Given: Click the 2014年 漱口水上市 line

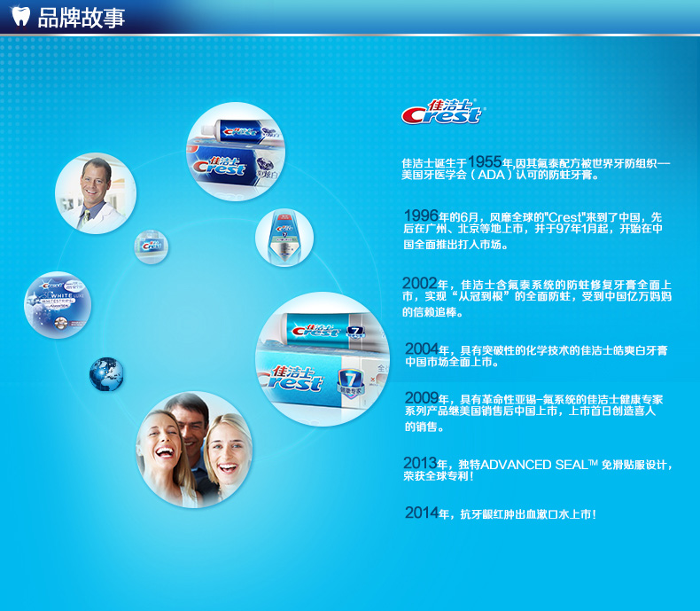Looking at the screenshot, I should tap(501, 513).
